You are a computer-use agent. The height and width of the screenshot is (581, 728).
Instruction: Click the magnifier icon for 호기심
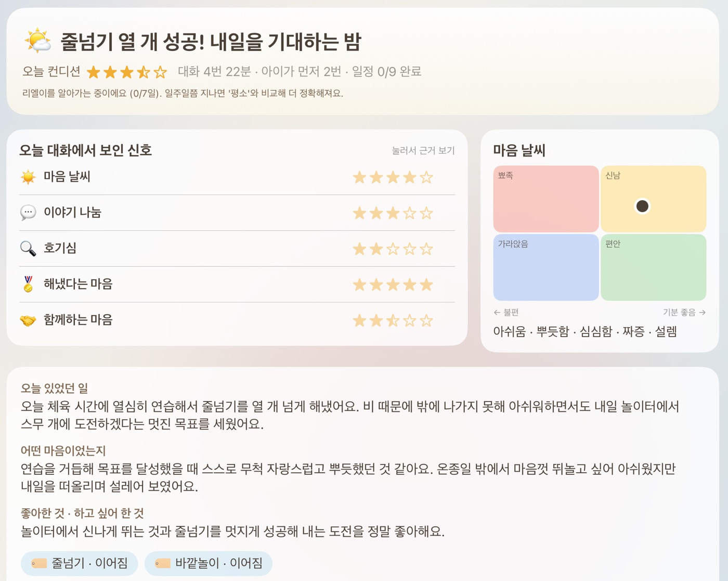click(x=28, y=249)
